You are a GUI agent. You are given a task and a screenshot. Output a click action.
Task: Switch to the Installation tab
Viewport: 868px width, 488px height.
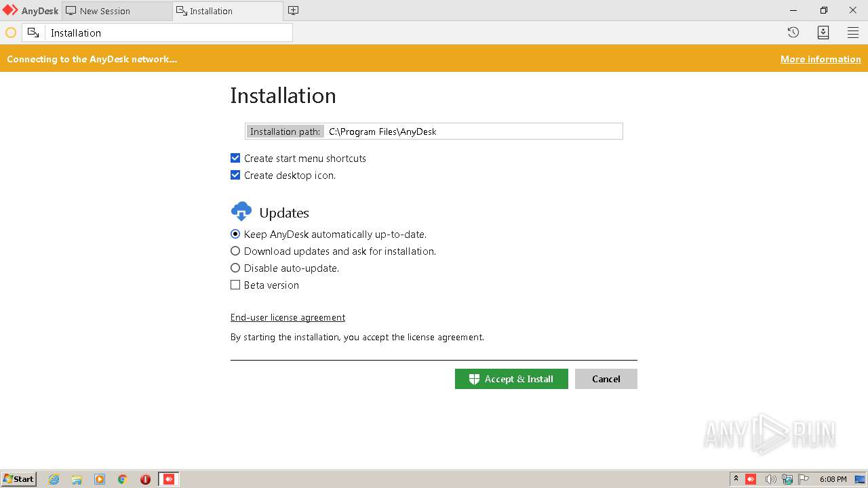coord(228,11)
